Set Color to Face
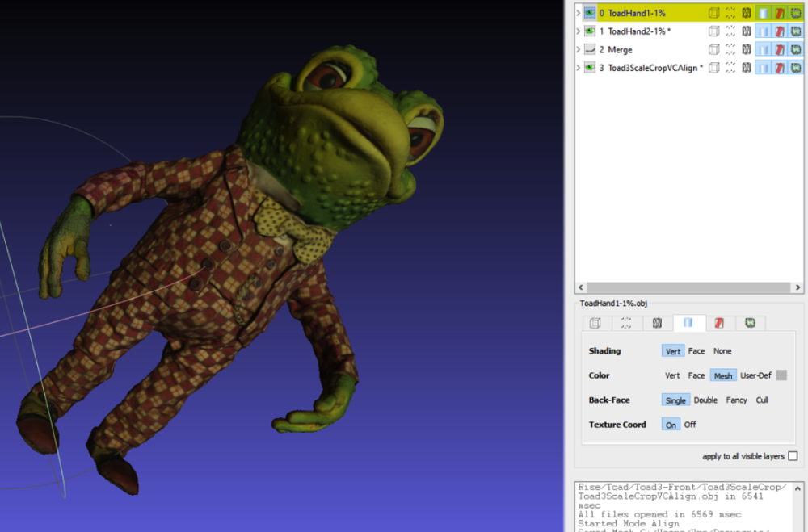The image size is (808, 532). [696, 375]
